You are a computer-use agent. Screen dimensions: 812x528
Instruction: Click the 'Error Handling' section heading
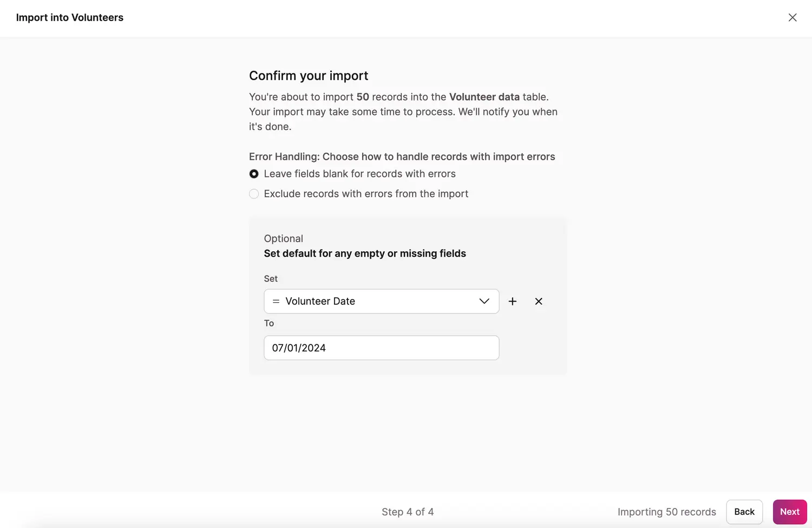[402, 157]
